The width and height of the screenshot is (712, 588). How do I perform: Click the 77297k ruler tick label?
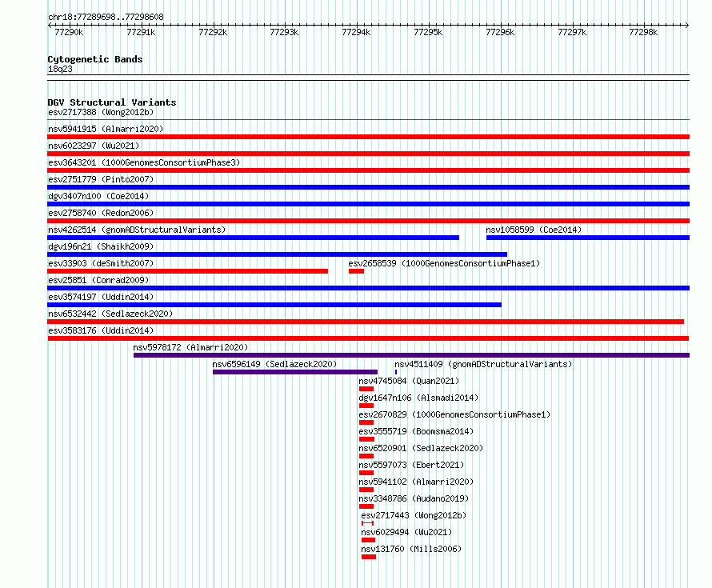[572, 32]
